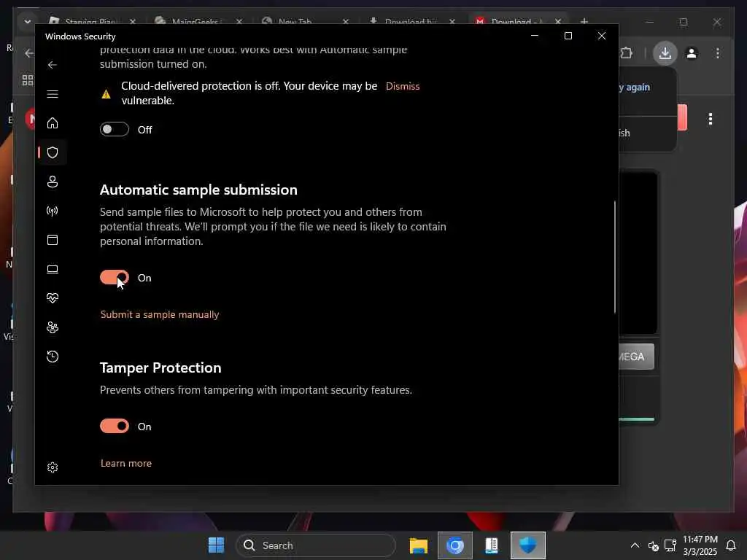Open Windows Security shield taskbar icon
747x560 pixels.
point(528,545)
